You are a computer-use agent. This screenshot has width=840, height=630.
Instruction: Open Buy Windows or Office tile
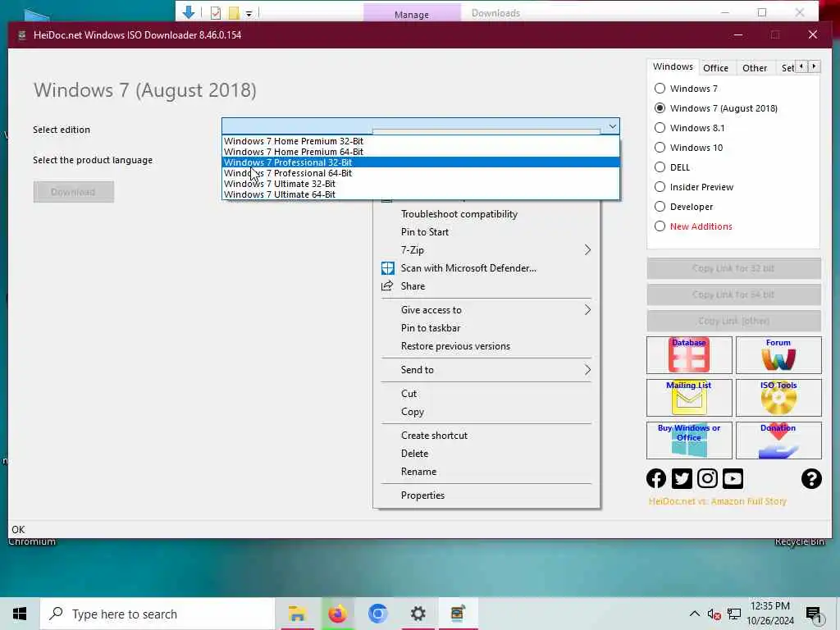point(689,441)
